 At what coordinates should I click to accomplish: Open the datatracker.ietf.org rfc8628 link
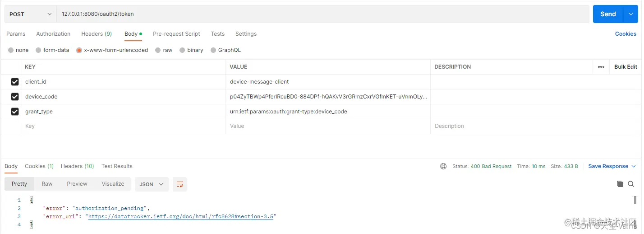click(x=181, y=216)
